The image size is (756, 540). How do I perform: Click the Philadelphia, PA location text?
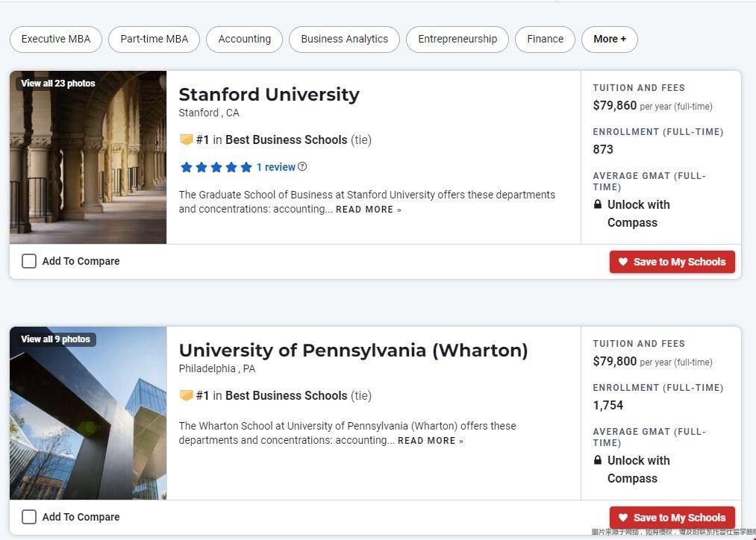(x=217, y=368)
